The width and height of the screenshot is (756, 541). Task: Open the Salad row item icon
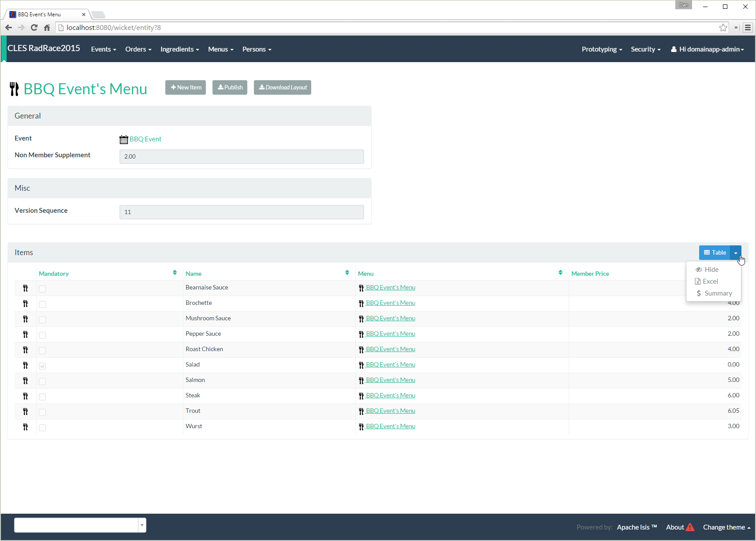point(26,365)
